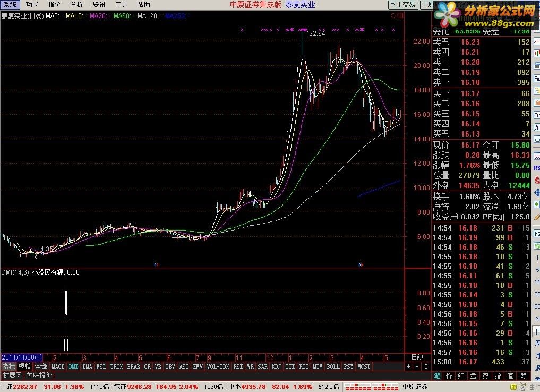
Task: Click the square window icon at chart corner
Action: [400, 15]
